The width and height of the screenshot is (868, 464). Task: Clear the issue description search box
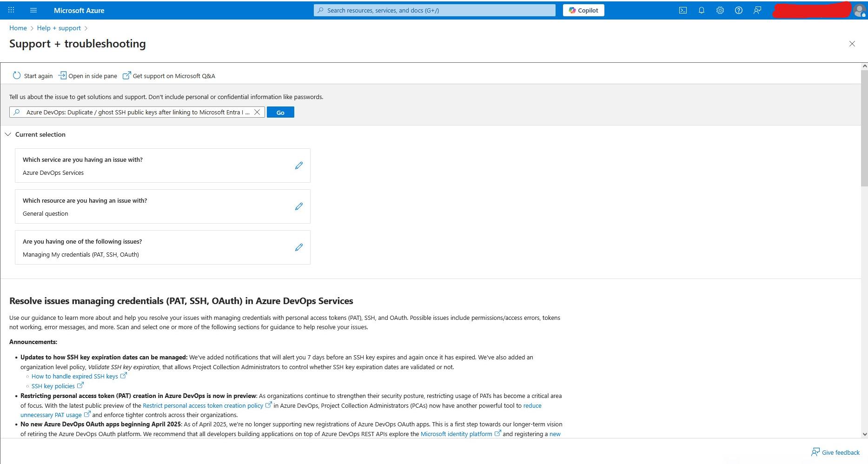[x=257, y=112]
